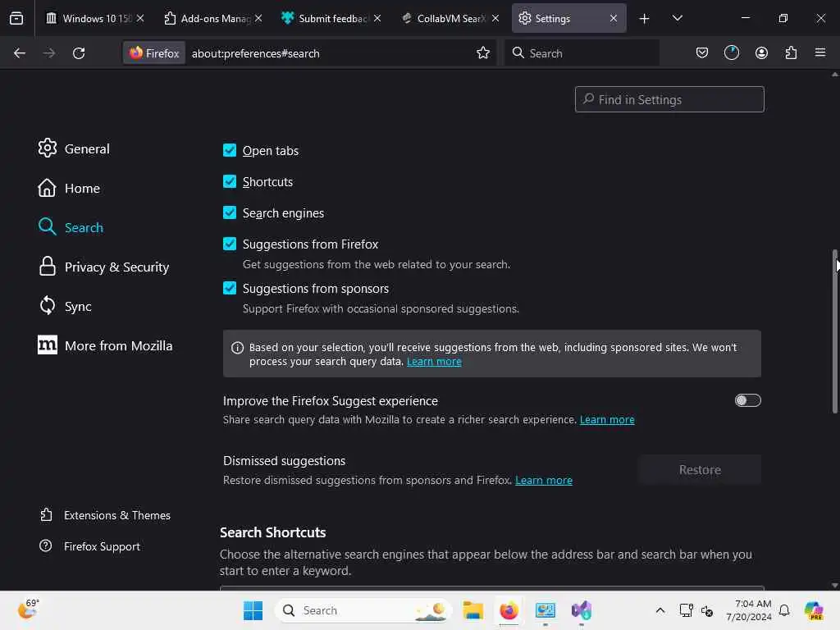
Task: List all tabs dropdown arrow
Action: click(677, 19)
